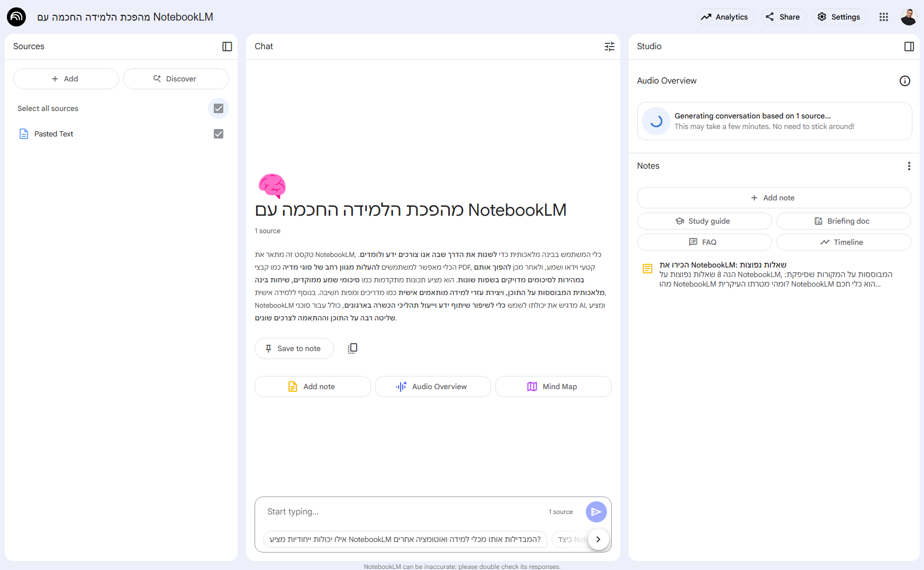Copy the summary text
924x570 pixels.
pyautogui.click(x=353, y=348)
